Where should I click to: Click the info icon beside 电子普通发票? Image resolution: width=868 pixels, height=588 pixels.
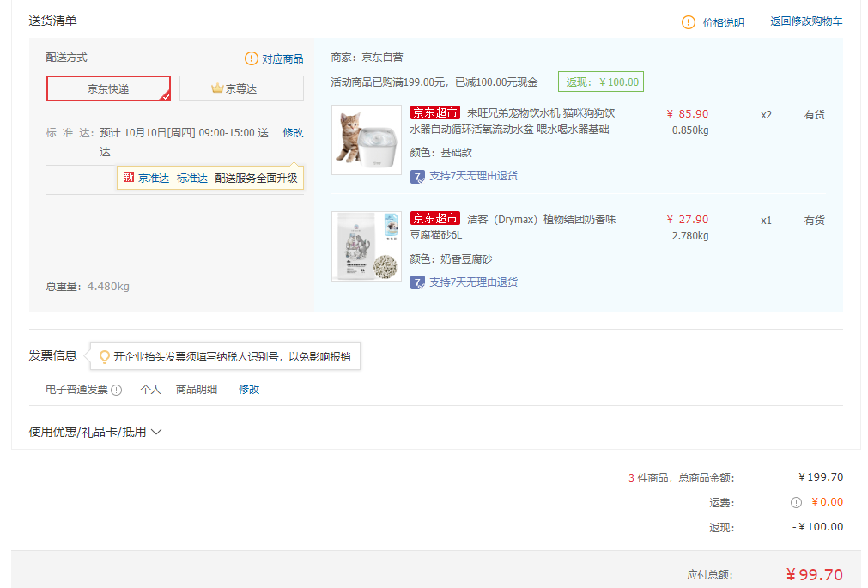pos(116,390)
